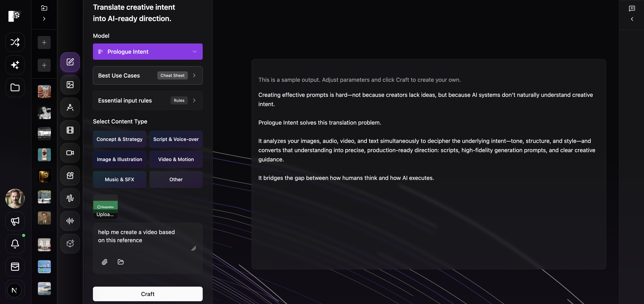This screenshot has width=644, height=304.
Task: Click the paperclip attach icon
Action: 104,262
